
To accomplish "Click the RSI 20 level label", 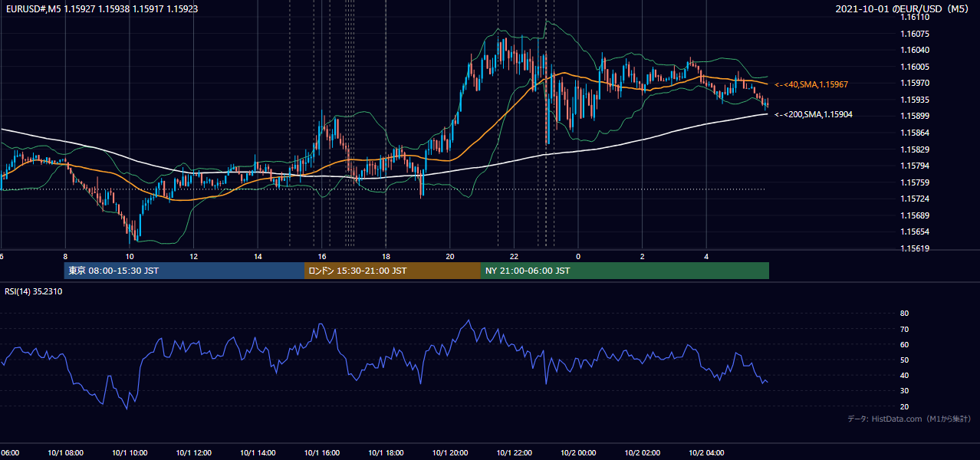I will pyautogui.click(x=904, y=406).
